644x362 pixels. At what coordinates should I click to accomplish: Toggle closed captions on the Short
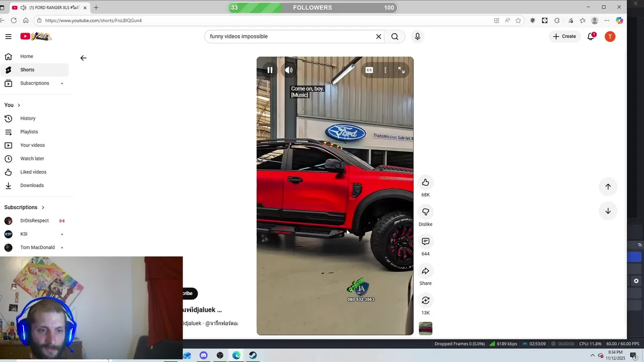[369, 70]
